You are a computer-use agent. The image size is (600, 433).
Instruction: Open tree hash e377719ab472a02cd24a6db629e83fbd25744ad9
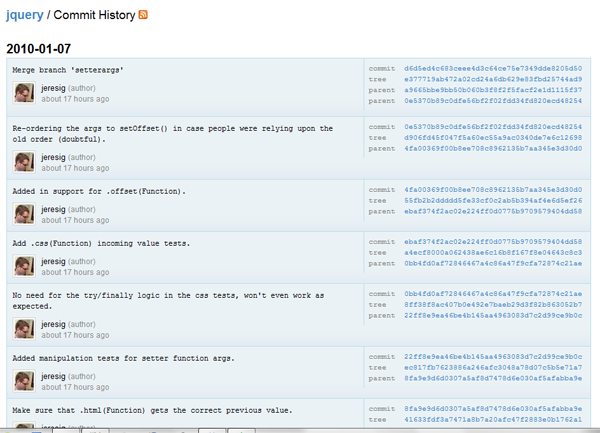coord(493,79)
